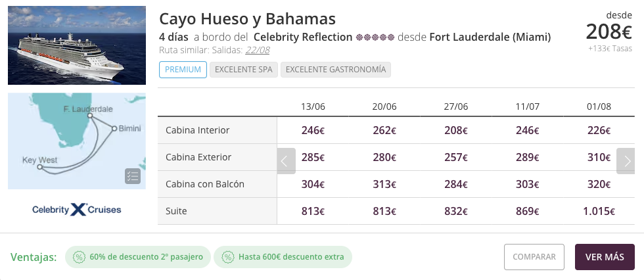Select the PREMIUM tag
Viewport: 644px width, 280px height.
pos(183,70)
